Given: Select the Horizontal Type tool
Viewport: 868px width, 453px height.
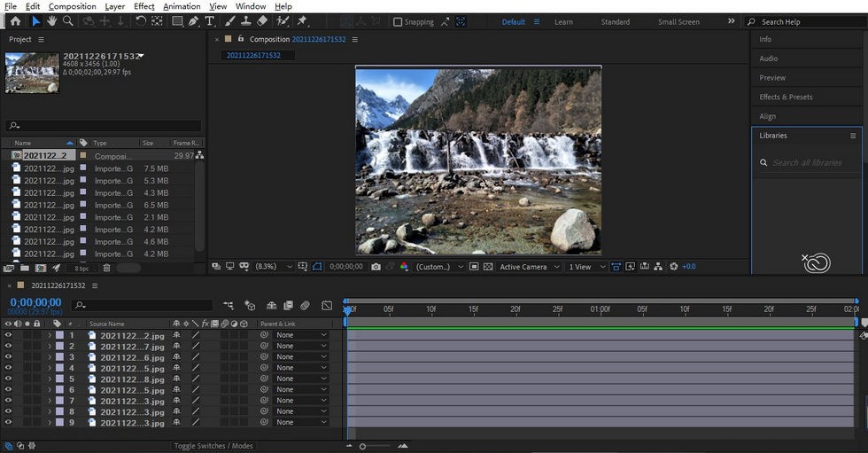Looking at the screenshot, I should click(210, 21).
